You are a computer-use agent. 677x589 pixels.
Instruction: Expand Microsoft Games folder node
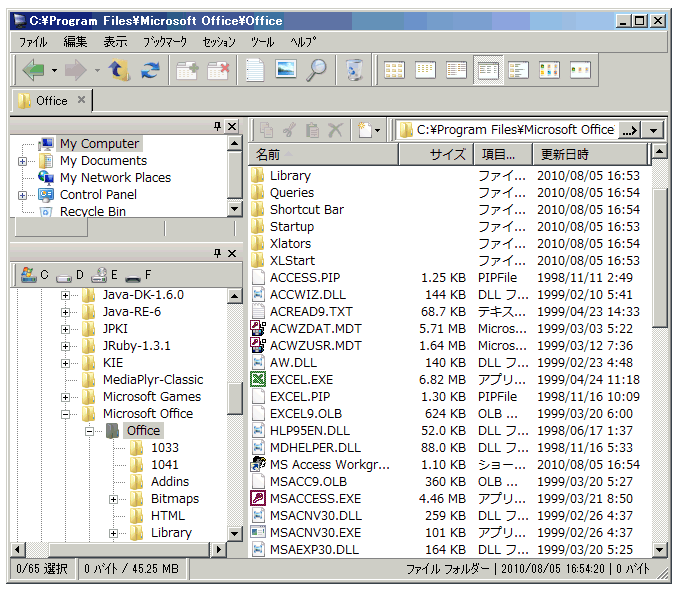pyautogui.click(x=65, y=397)
